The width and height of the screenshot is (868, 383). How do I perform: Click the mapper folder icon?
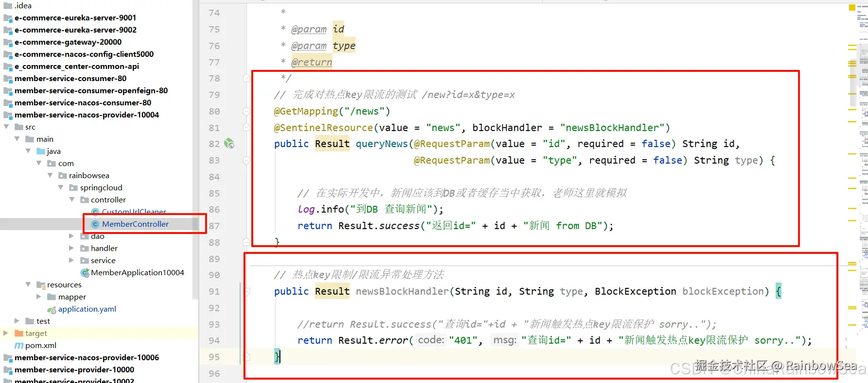coord(52,297)
